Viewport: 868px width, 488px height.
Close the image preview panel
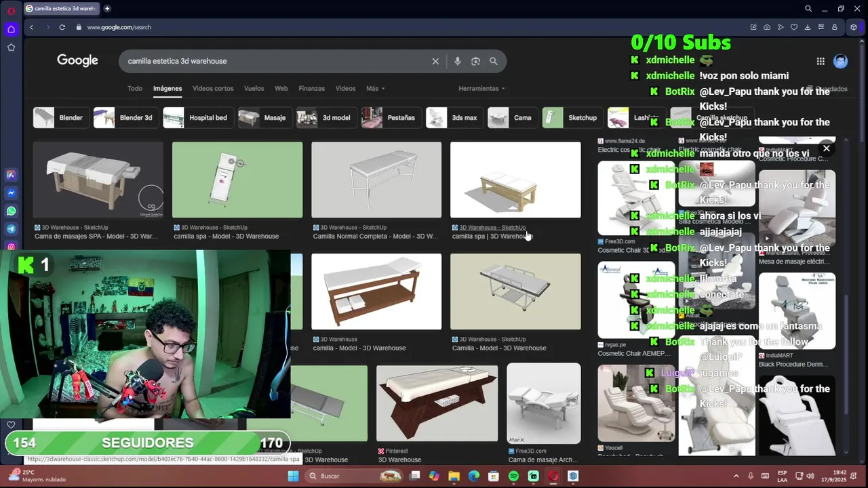pyautogui.click(x=826, y=148)
